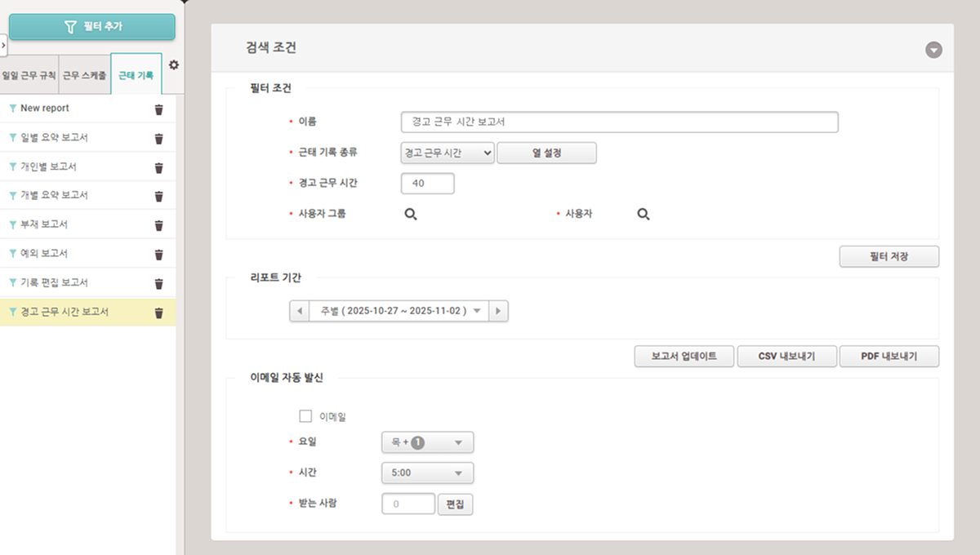This screenshot has height=555, width=980.
Task: Delete the New report filter
Action: click(x=158, y=109)
